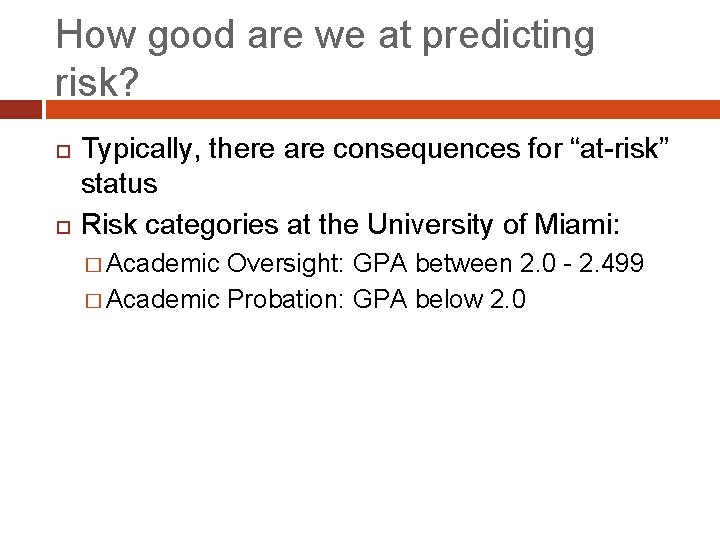Click the "Academic Oversight:" label
Image resolution: width=720 pixels, height=540 pixels.
click(x=226, y=264)
